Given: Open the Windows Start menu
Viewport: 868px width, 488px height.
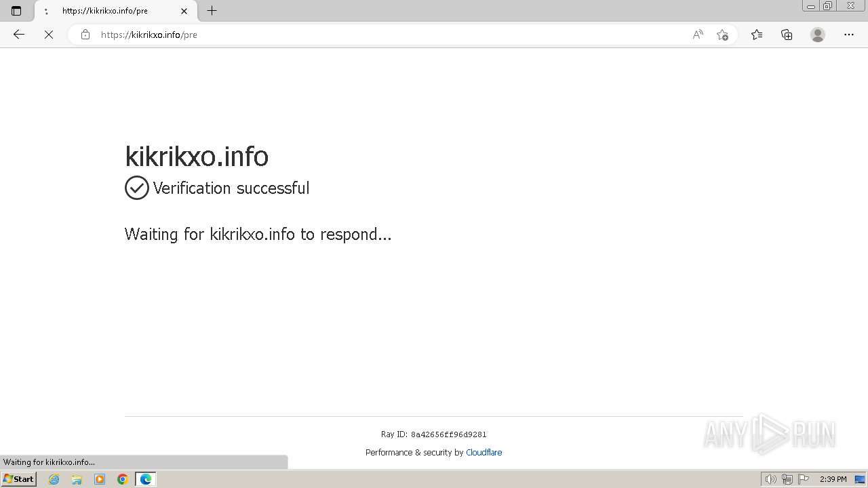Looking at the screenshot, I should click(x=18, y=479).
